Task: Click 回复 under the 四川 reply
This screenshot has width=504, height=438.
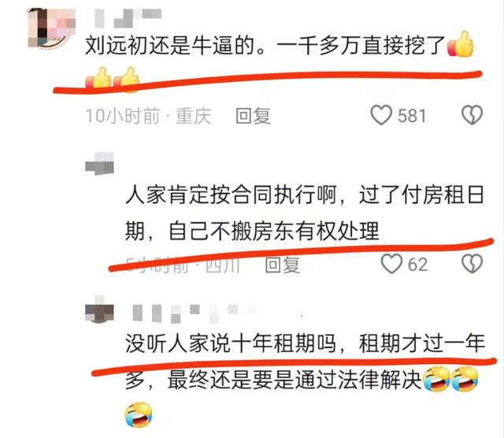Action: point(283,265)
